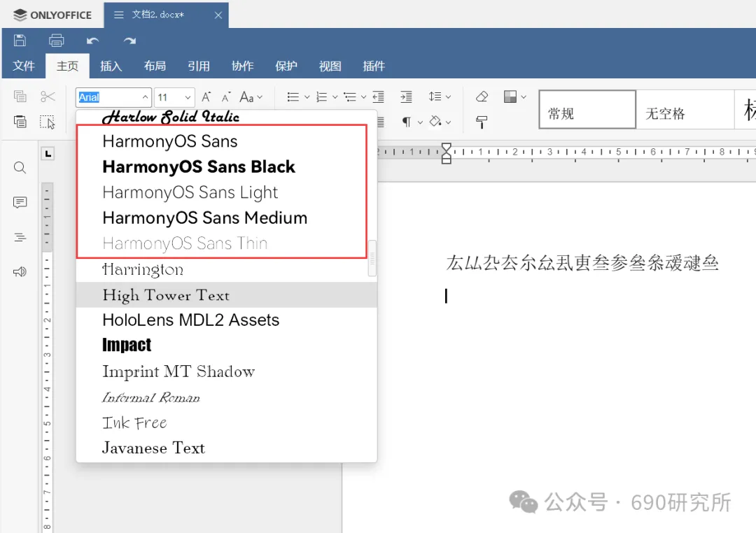Viewport: 756px width, 533px height.
Task: Click the Clear style eraser icon
Action: coord(482,97)
